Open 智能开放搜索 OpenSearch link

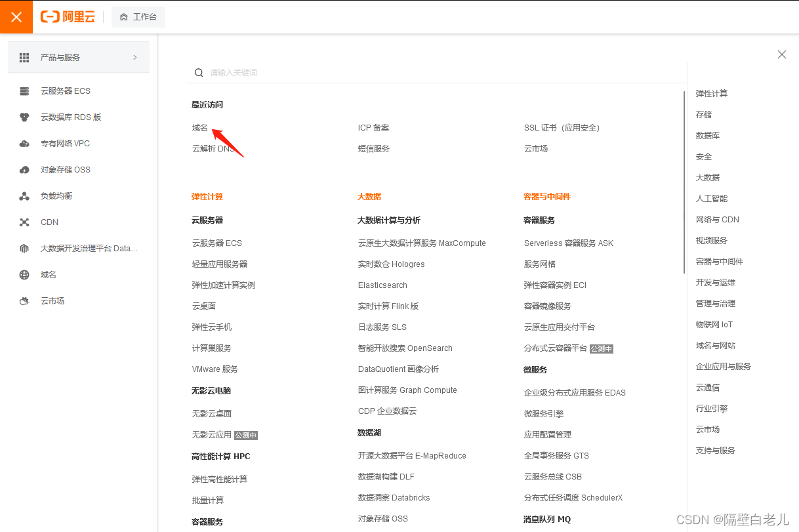tap(405, 348)
